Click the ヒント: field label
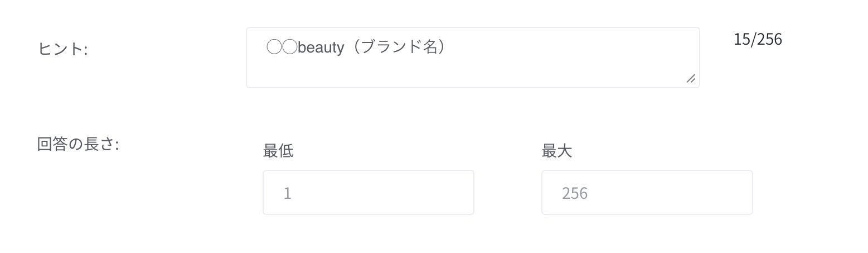 [x=62, y=49]
